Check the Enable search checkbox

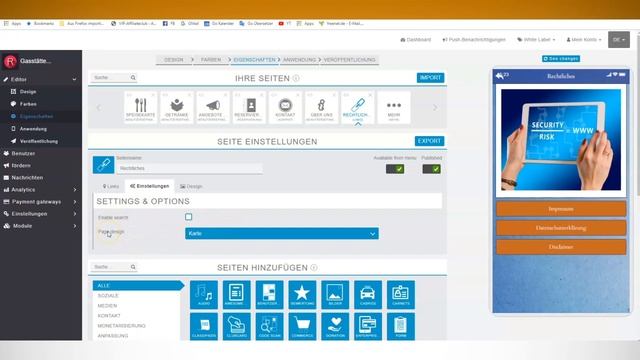[x=189, y=217]
